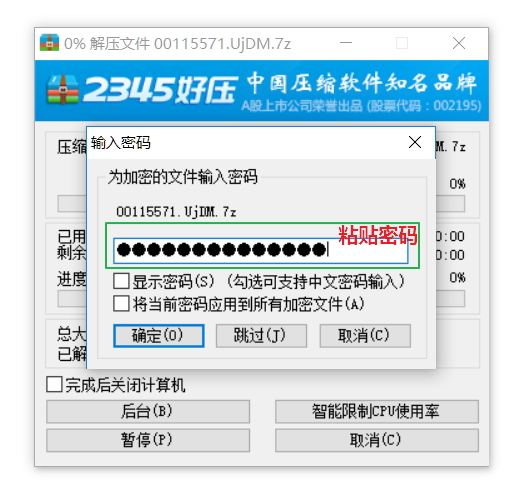This screenshot has width=527, height=493.
Task: Minimize the 解压文件 extraction window
Action: point(346,43)
